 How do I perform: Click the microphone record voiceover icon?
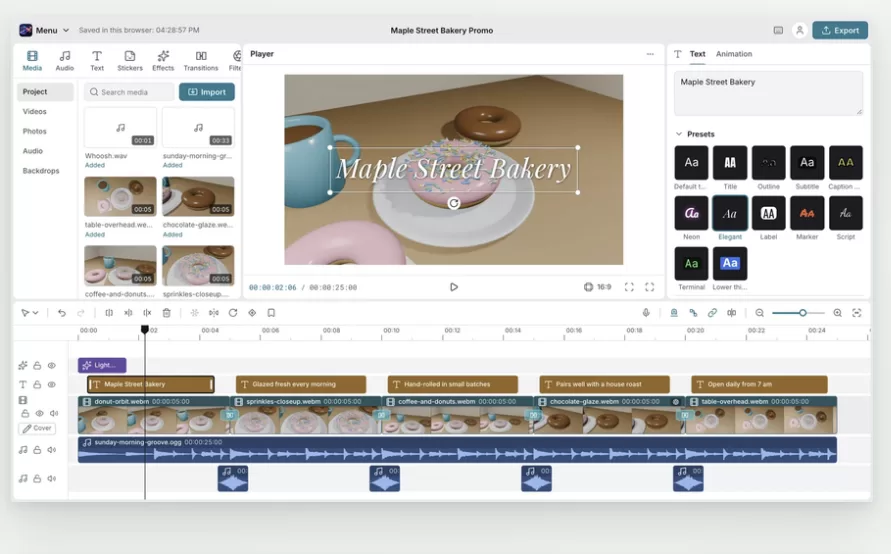pos(646,313)
